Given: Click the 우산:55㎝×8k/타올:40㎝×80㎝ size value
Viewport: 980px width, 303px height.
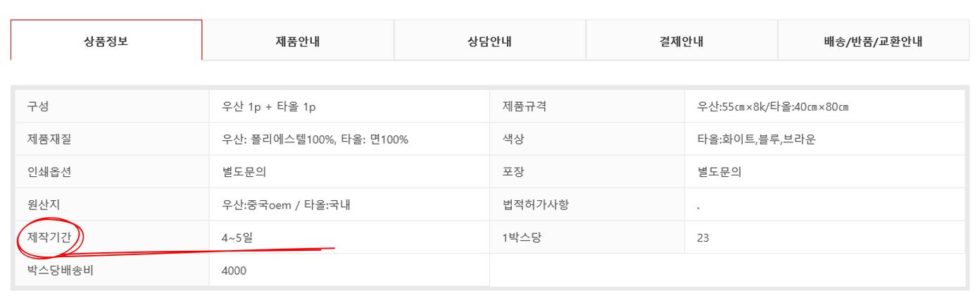Looking at the screenshot, I should point(772,107).
